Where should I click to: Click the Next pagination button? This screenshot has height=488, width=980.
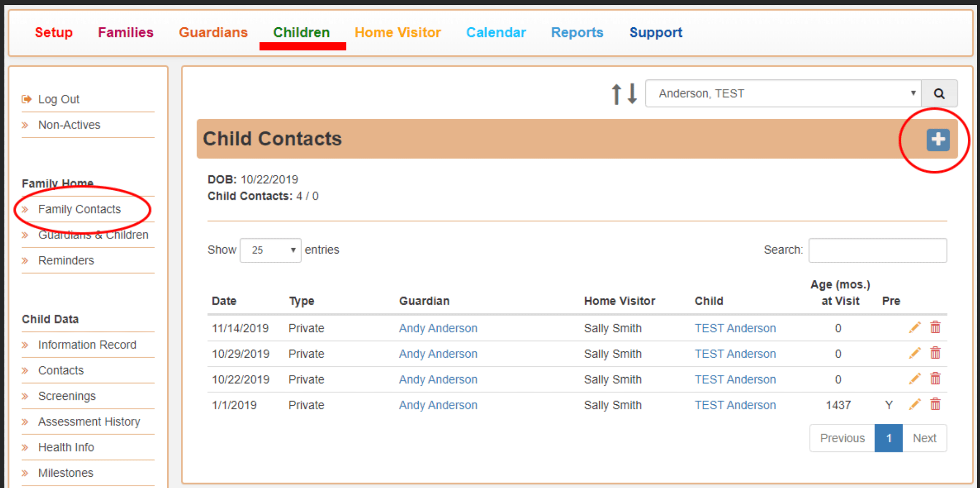925,437
